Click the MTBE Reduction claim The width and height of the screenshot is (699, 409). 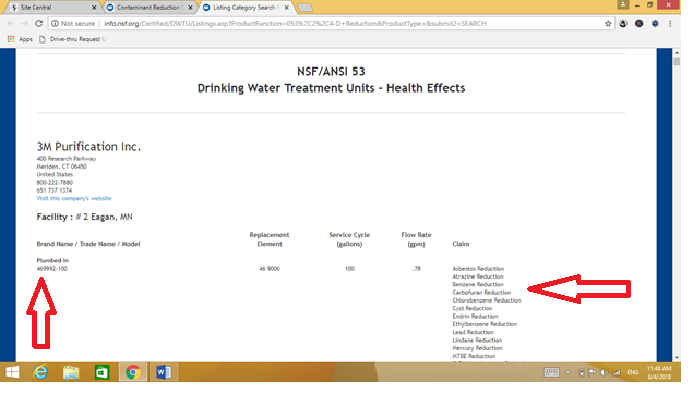[x=473, y=356]
